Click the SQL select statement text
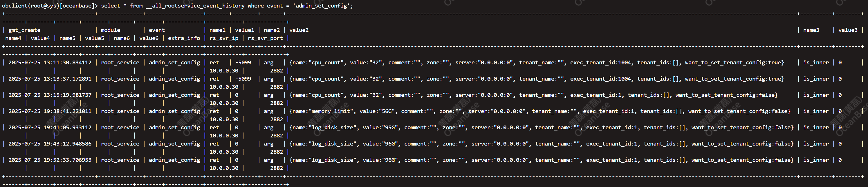Viewport: 868px width, 187px height. 227,6
